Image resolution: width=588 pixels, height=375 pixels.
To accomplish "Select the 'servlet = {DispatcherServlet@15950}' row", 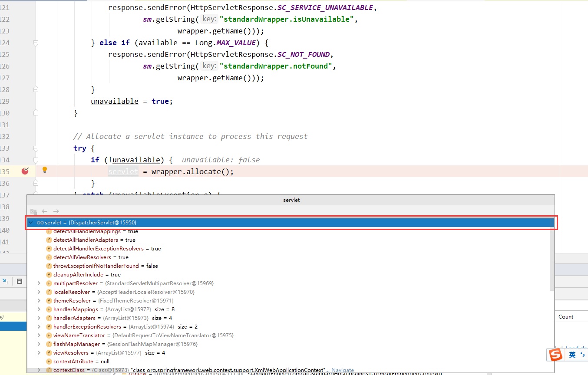I will [x=291, y=223].
